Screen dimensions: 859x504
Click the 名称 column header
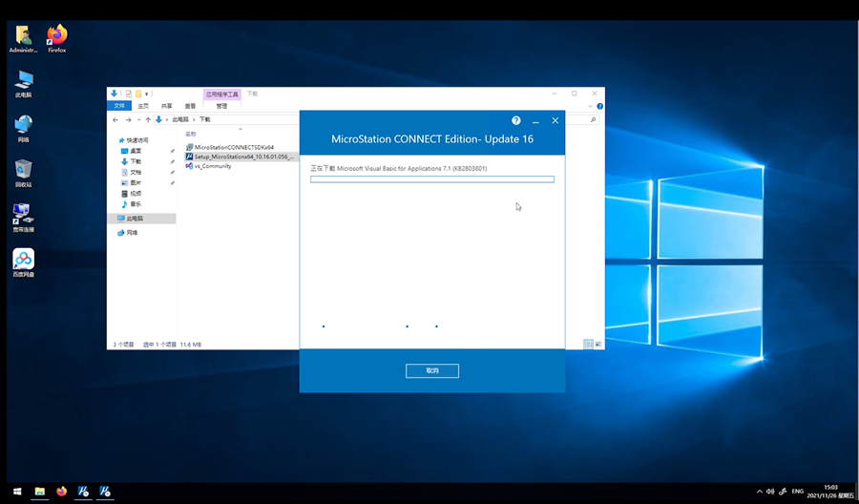[191, 134]
